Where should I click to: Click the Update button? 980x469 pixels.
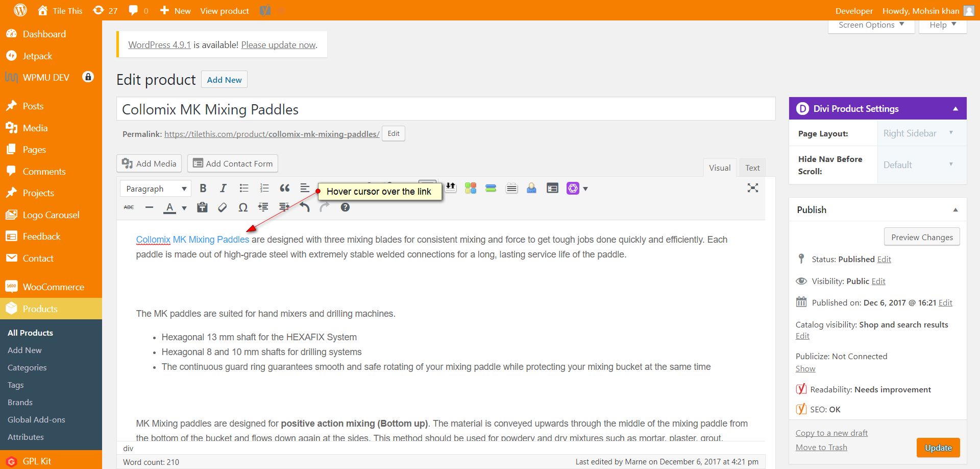(x=938, y=448)
